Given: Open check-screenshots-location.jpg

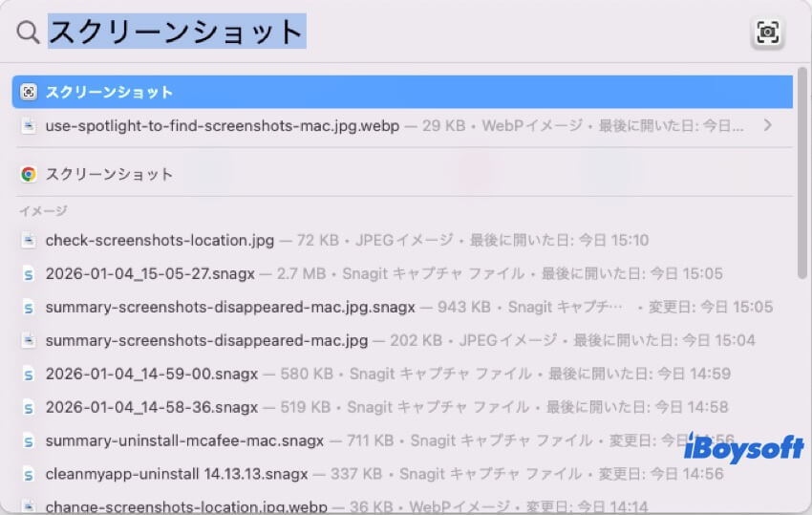Looking at the screenshot, I should click(x=402, y=241).
